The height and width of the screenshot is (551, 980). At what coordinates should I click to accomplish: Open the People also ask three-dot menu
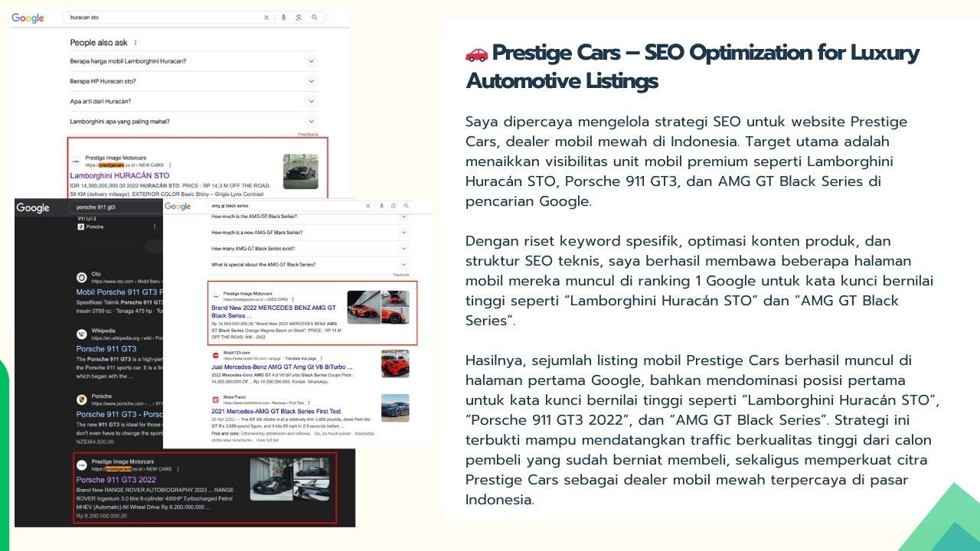(136, 43)
